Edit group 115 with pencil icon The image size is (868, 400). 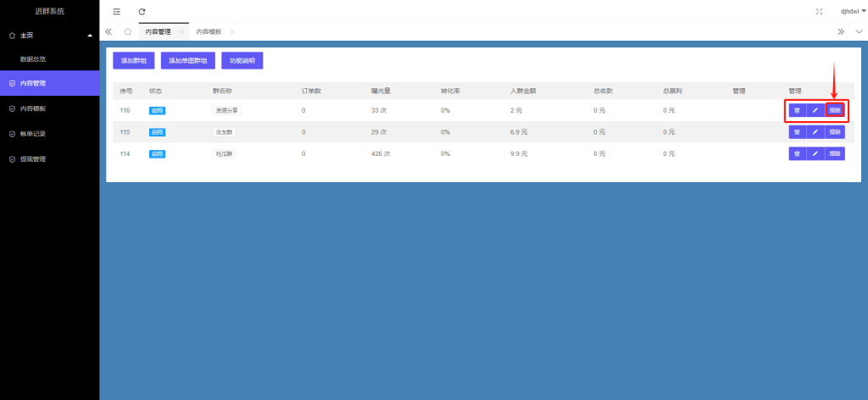click(815, 132)
